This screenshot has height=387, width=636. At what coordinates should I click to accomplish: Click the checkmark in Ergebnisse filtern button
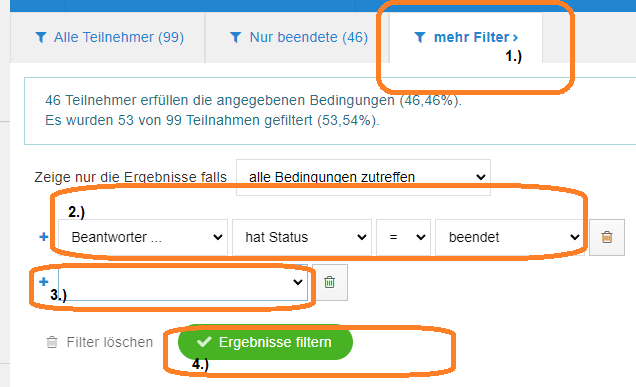tap(204, 342)
